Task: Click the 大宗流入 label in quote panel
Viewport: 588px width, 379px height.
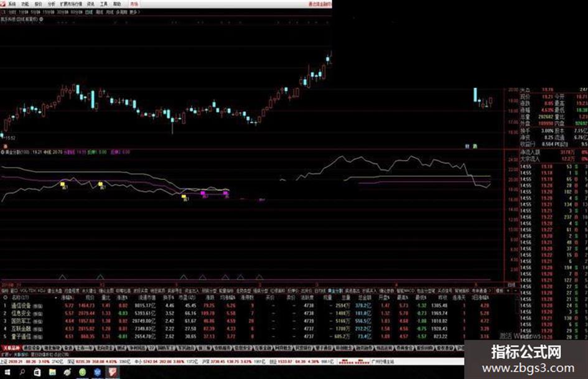Action: pyautogui.click(x=530, y=159)
